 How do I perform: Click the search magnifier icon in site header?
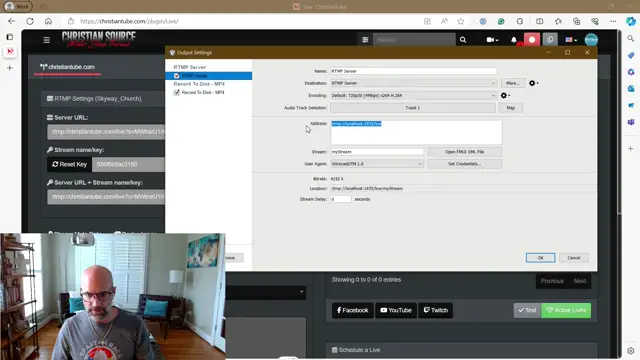(463, 40)
